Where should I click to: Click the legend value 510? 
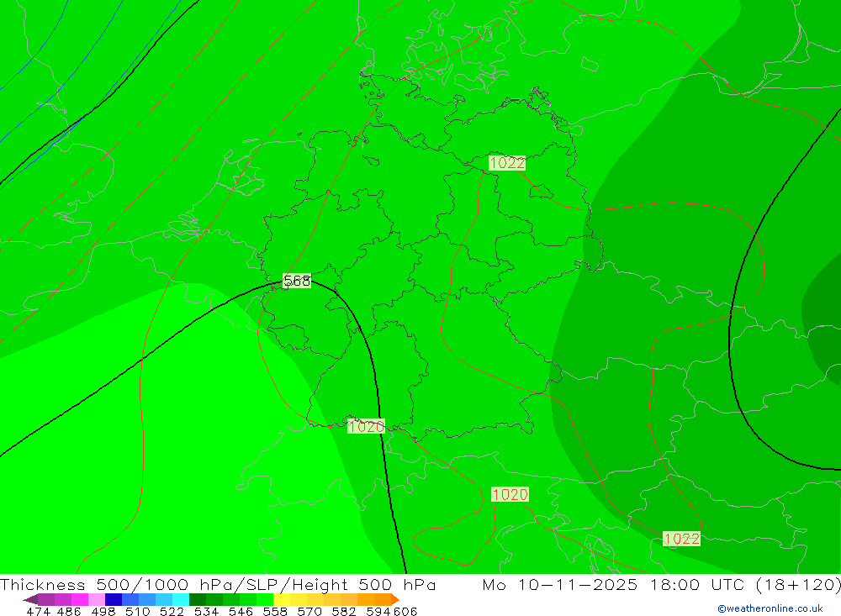pyautogui.click(x=138, y=611)
